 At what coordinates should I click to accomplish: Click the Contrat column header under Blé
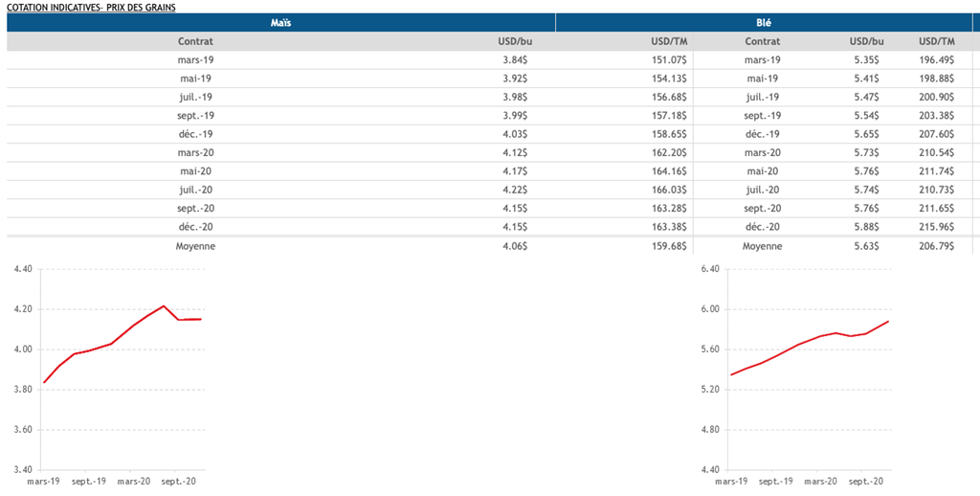coord(762,41)
